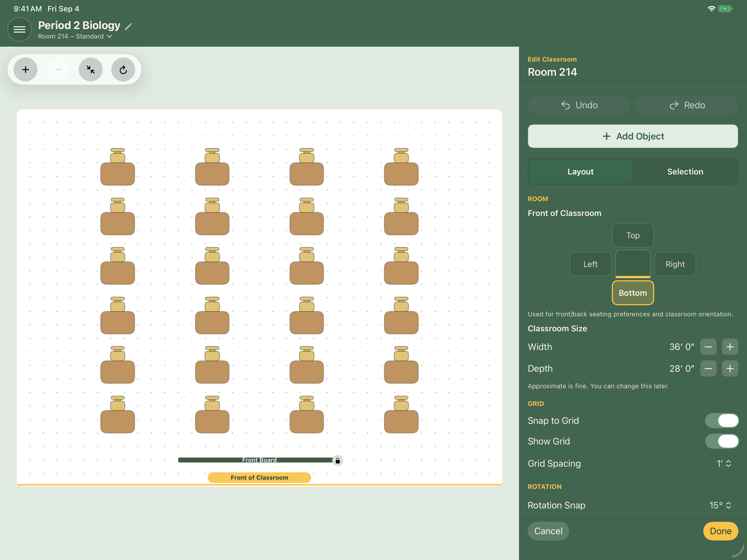Toggle Show Grid switch
Viewport: 747px width, 560px height.
point(722,441)
